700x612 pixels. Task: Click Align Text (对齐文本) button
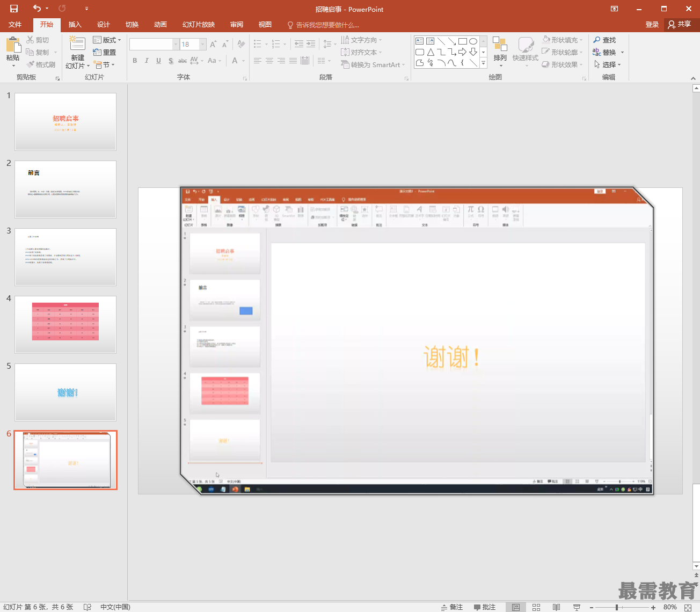tap(361, 53)
